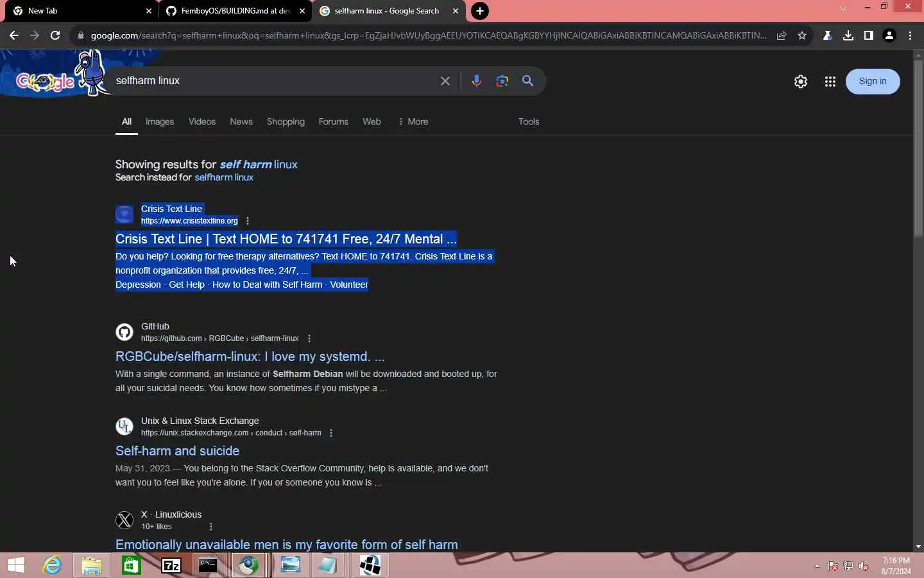Open Windows Store from taskbar
Viewport: 924px width, 578px height.
point(132,565)
